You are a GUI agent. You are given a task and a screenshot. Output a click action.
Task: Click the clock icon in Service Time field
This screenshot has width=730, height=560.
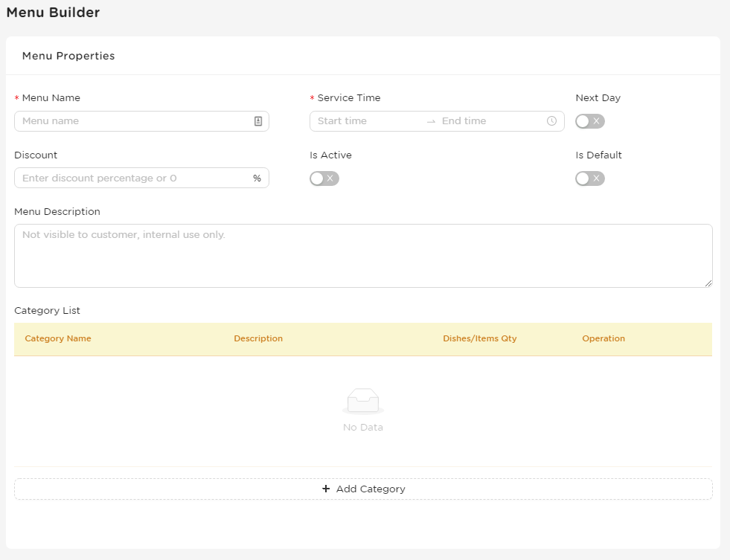[551, 121]
